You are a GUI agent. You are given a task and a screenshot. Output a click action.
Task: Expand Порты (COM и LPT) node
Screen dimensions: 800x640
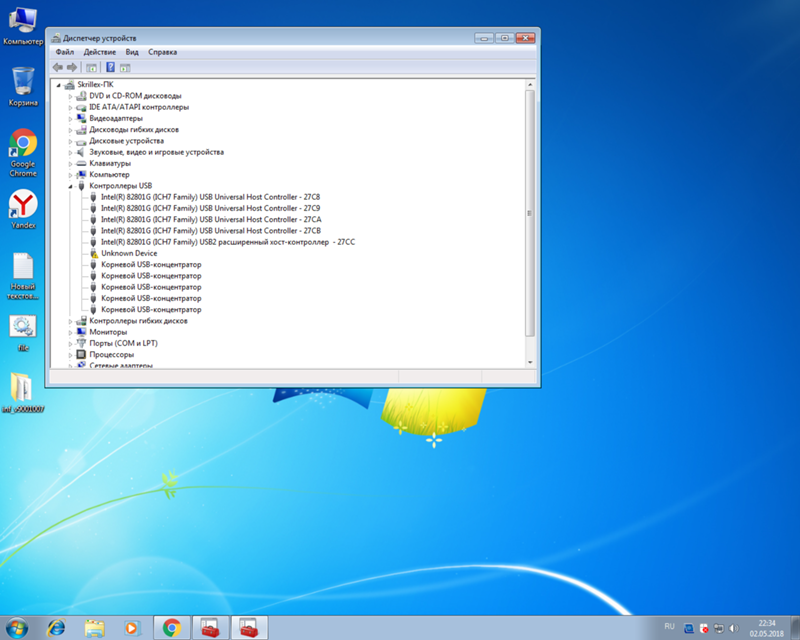click(70, 343)
